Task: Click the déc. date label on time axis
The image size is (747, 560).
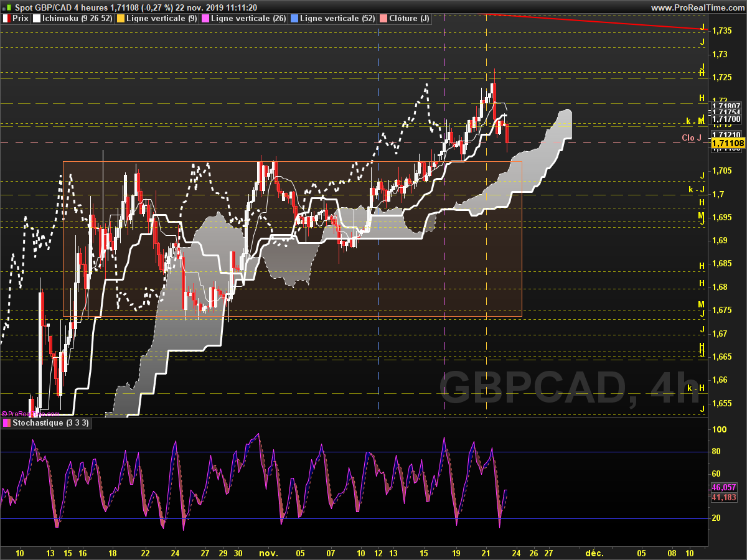Action: point(594,553)
